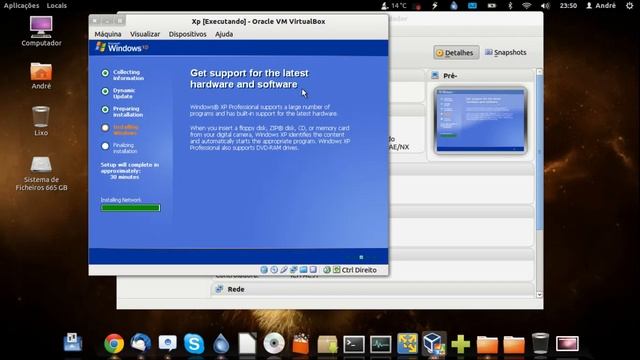Open the Aplicações menu in top panel
640x360 pixels.
click(x=22, y=5)
